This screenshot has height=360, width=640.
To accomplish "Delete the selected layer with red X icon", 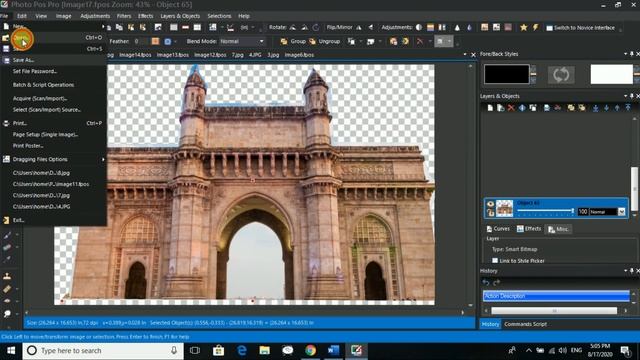I will 511,108.
